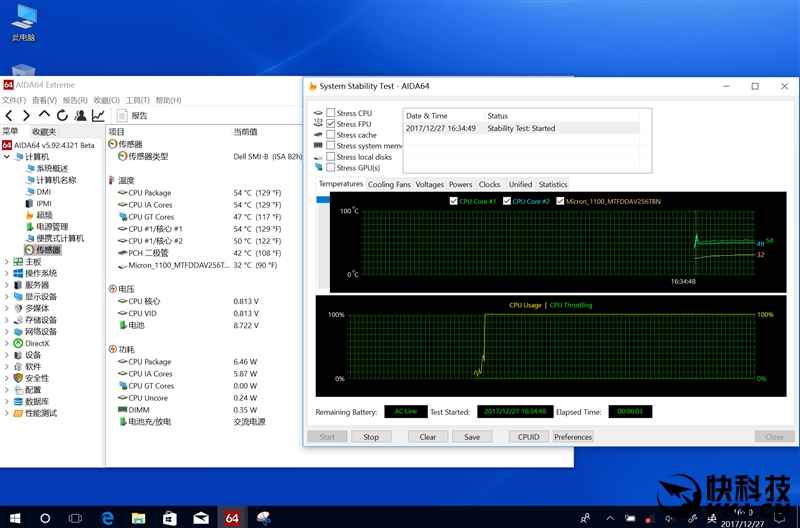Image resolution: width=800 pixels, height=528 pixels.
Task: Open the 工具(T) menu
Action: tap(138, 100)
